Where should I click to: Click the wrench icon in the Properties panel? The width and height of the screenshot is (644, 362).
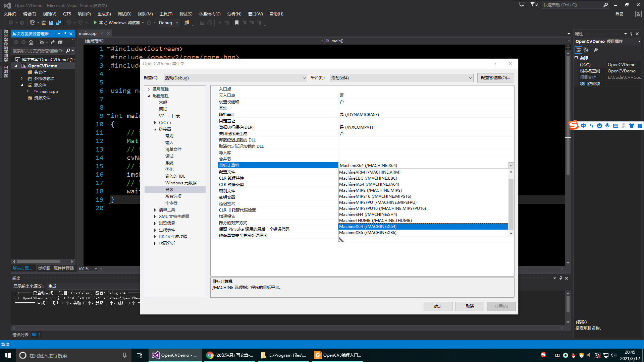pyautogui.click(x=596, y=50)
